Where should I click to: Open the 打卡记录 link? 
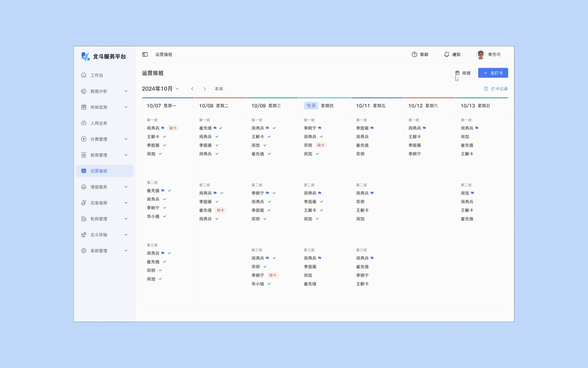[496, 89]
